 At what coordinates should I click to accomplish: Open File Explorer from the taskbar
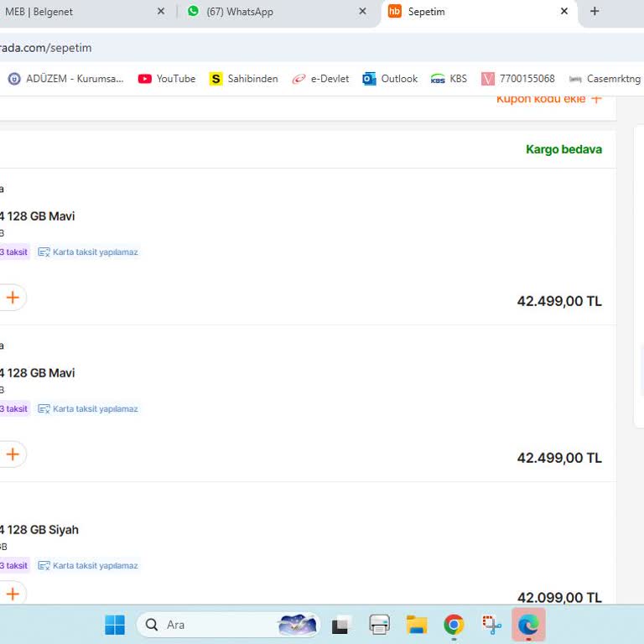click(x=417, y=625)
